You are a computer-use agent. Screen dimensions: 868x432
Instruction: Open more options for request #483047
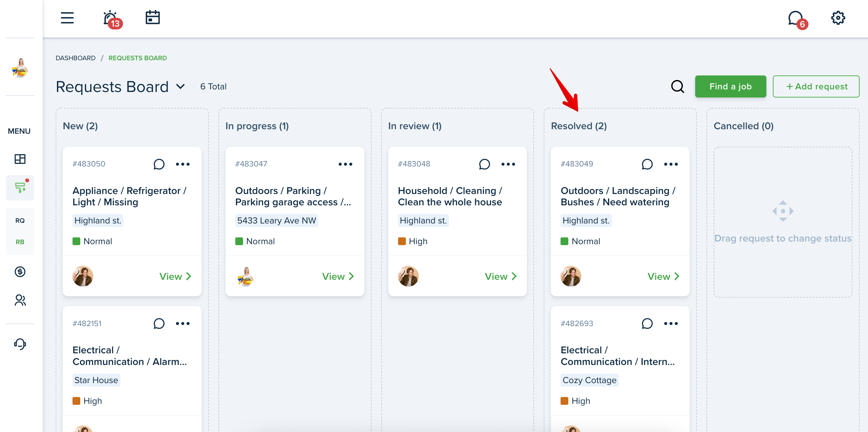(x=345, y=164)
